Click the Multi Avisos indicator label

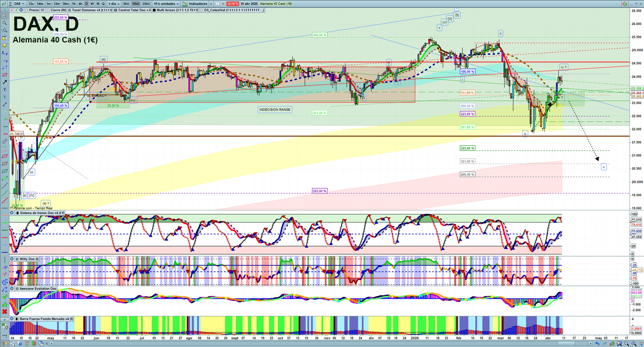click(x=178, y=10)
